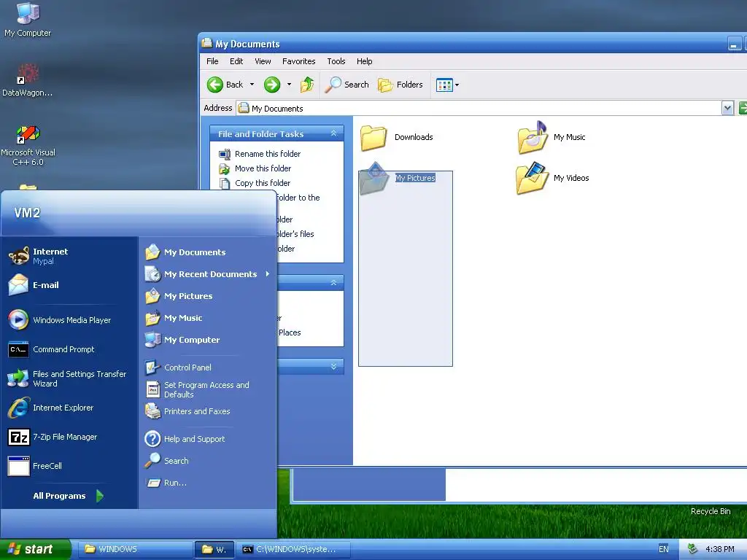Screen dimensions: 747x560
Task: Launch Windows Media Player
Action: [x=60, y=320]
